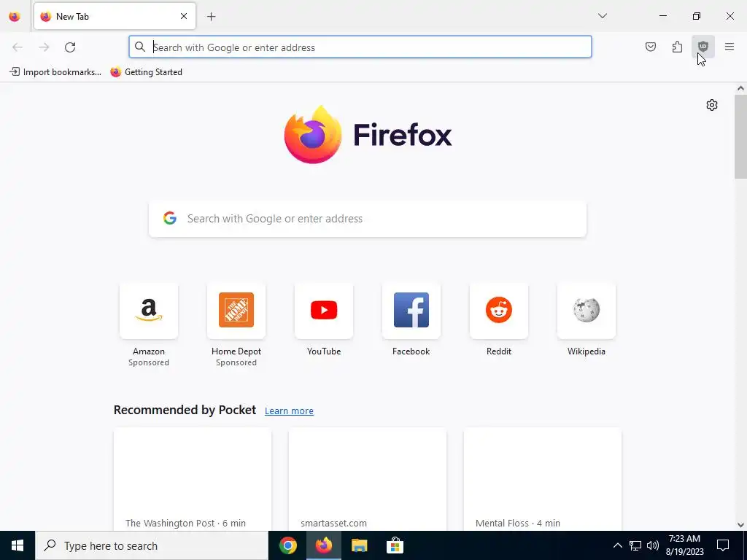
Task: Click the taskbar search box
Action: [152, 545]
